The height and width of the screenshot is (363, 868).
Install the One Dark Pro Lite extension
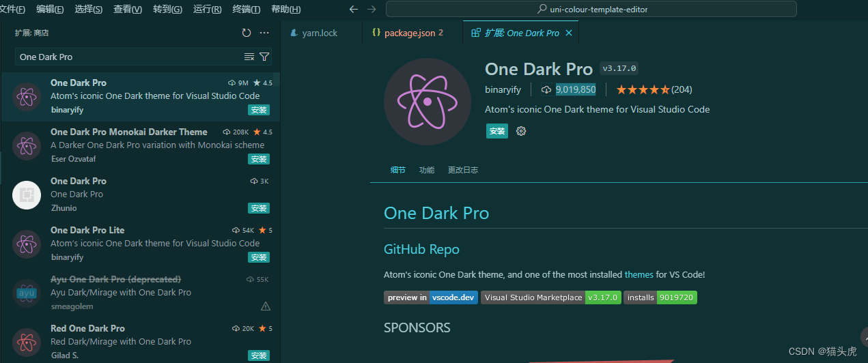point(258,257)
